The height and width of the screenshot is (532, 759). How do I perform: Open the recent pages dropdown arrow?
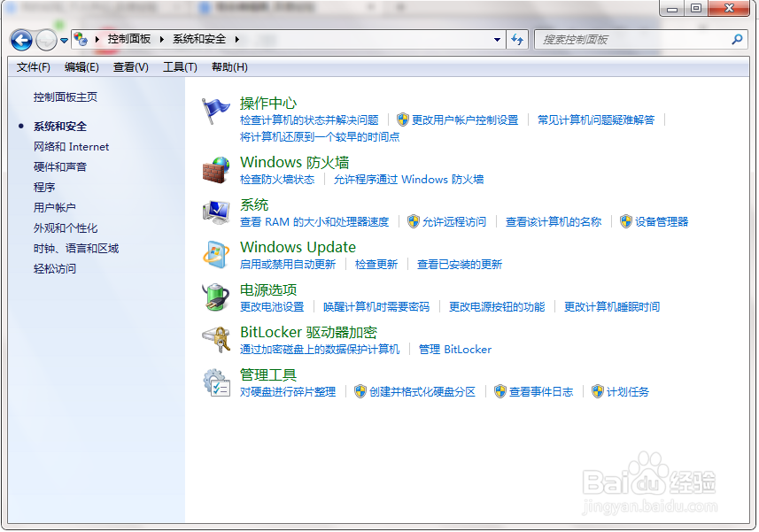(x=64, y=40)
